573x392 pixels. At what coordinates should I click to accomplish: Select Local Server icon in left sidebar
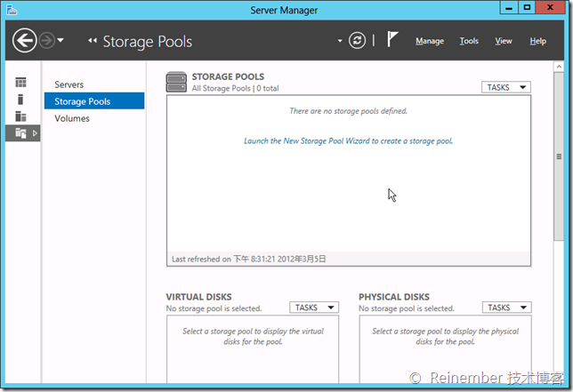click(x=20, y=99)
